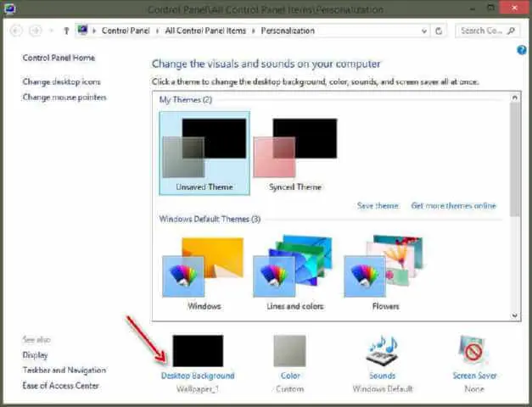Open the Help question mark icon
The image size is (532, 407).
pos(522,50)
